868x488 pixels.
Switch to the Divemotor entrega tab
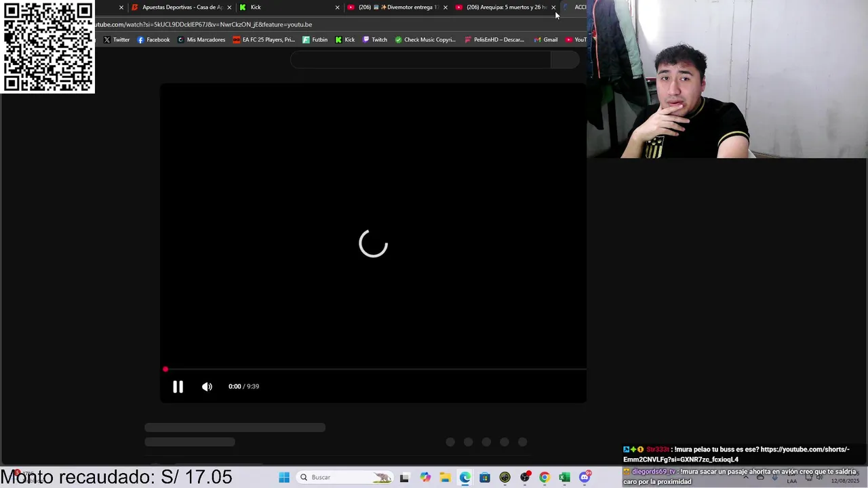pyautogui.click(x=397, y=7)
